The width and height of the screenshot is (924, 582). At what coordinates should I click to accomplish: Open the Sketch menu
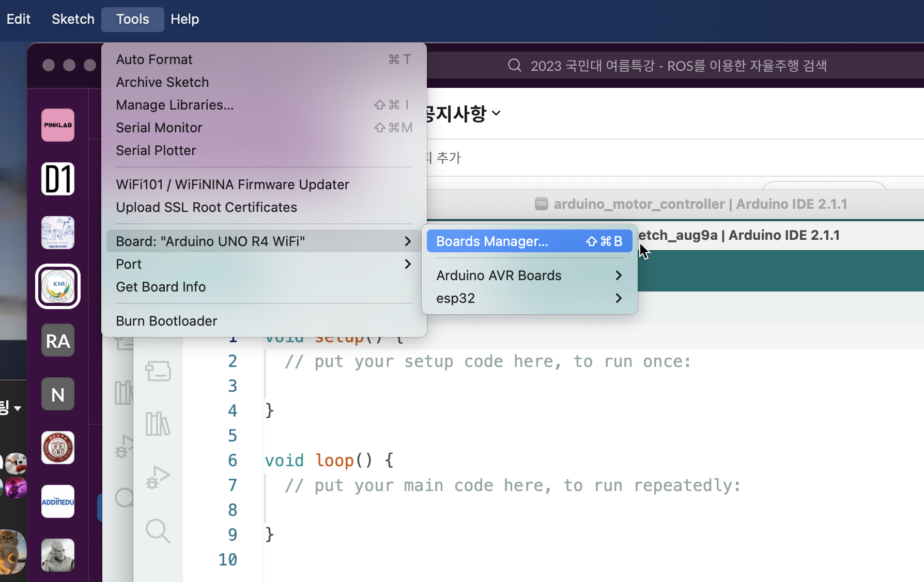pos(73,19)
